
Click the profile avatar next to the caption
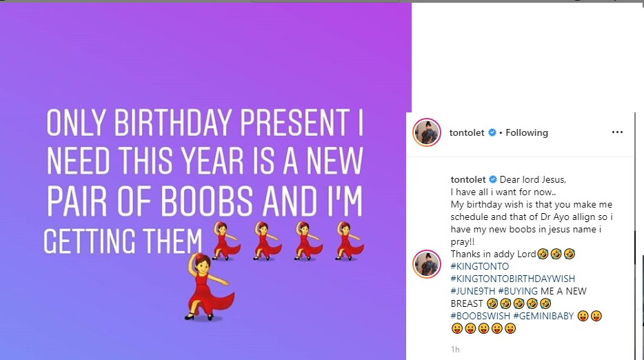(x=427, y=266)
